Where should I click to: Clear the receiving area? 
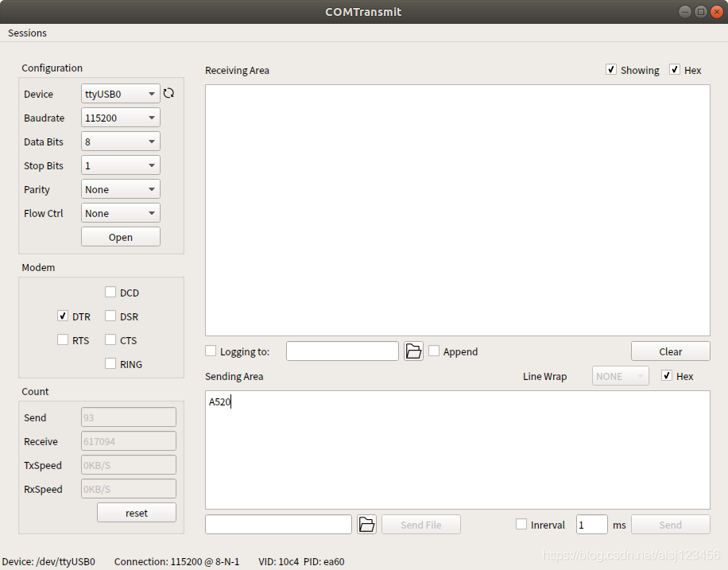670,351
